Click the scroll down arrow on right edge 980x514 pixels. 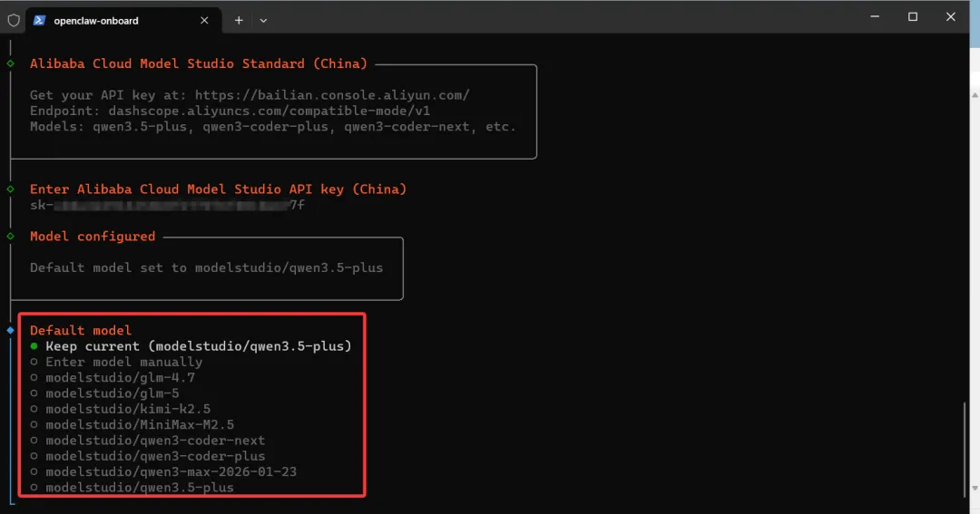(x=975, y=489)
